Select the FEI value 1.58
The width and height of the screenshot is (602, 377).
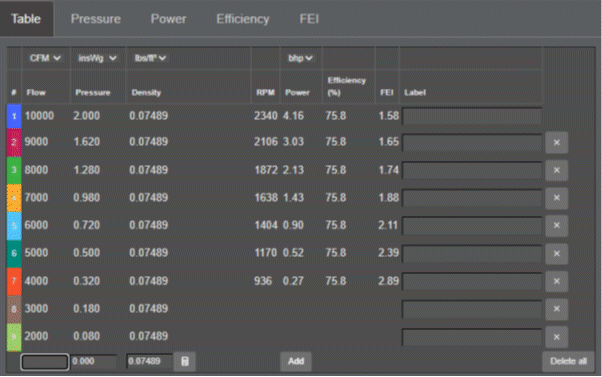pyautogui.click(x=389, y=116)
